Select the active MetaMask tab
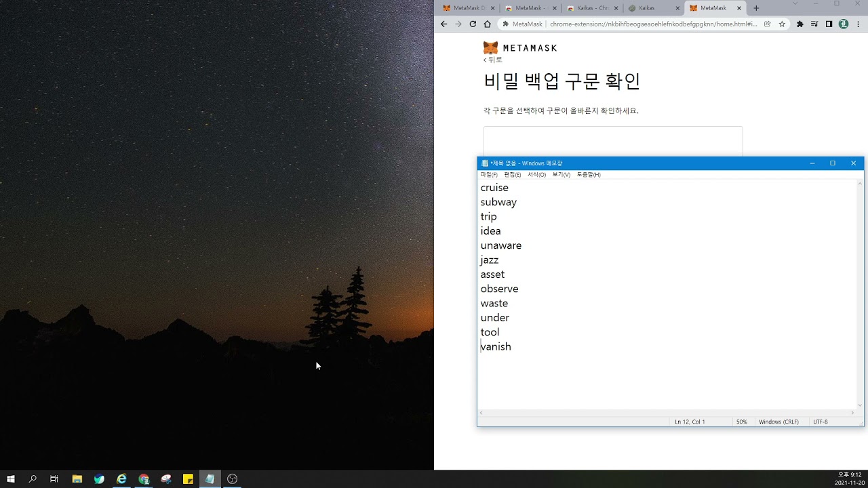868x488 pixels. (x=716, y=8)
